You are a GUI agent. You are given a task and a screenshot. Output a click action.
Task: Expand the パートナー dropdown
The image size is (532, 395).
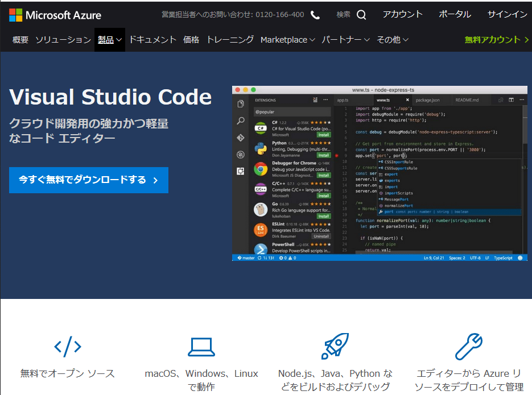pos(345,40)
